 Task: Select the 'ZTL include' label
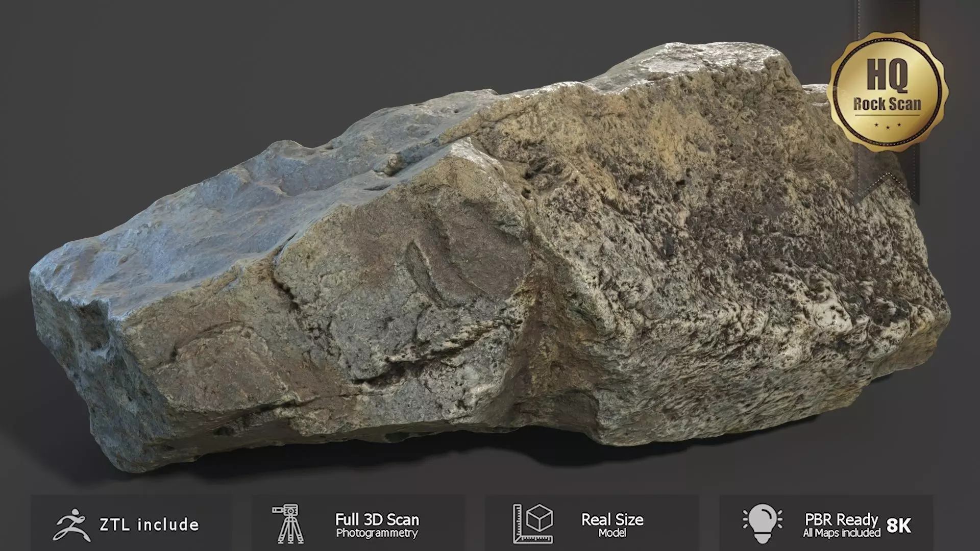click(x=149, y=525)
